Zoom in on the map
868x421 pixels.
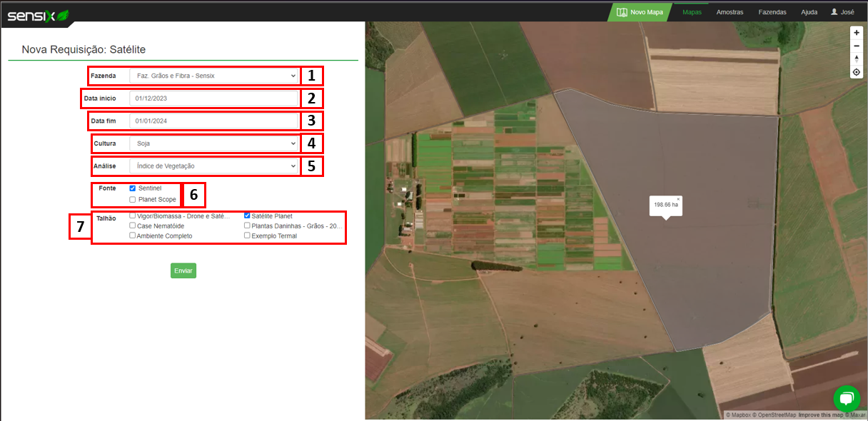[857, 33]
